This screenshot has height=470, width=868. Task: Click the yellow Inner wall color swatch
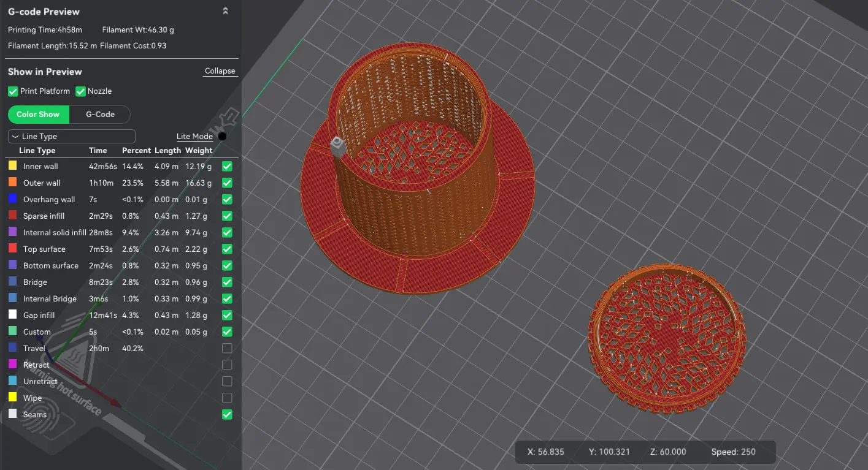pos(12,166)
